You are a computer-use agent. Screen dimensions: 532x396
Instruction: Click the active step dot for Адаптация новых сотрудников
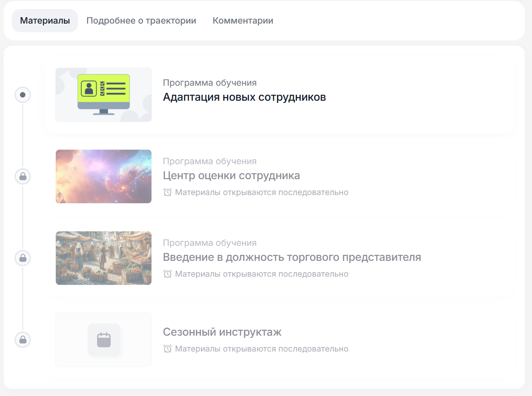(23, 95)
